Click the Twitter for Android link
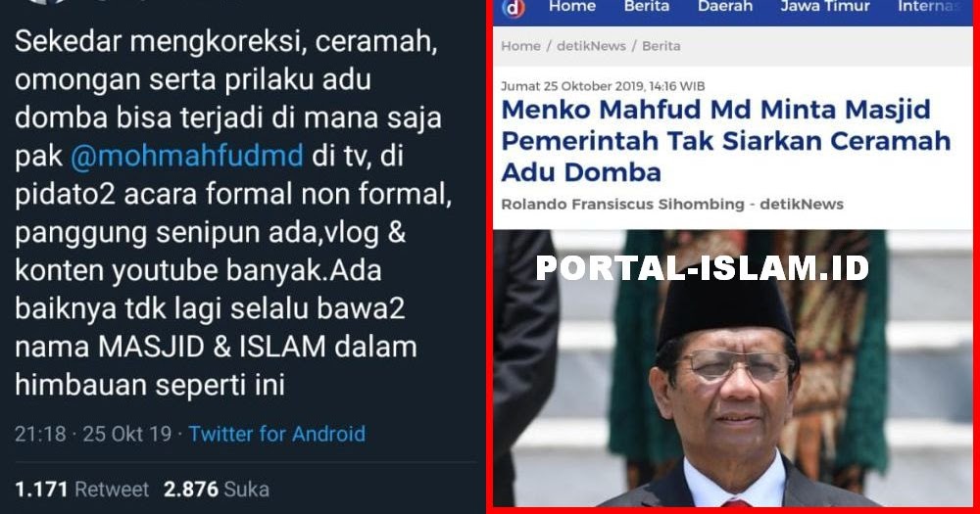 (277, 434)
